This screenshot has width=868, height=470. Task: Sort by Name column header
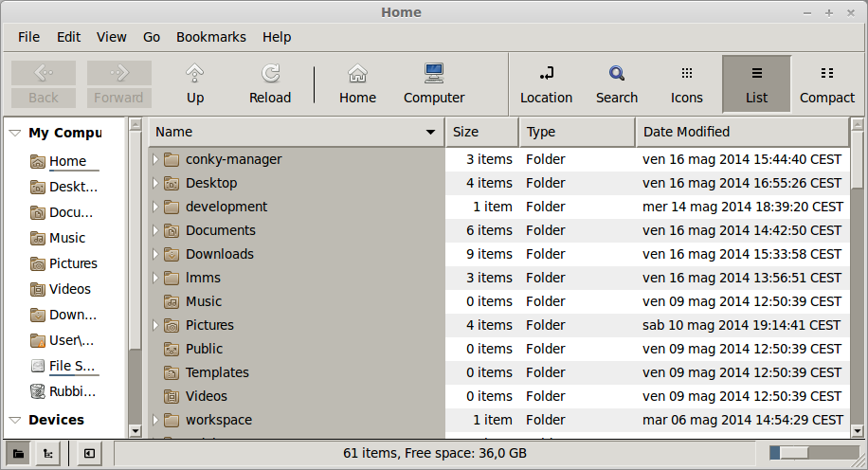[297, 132]
